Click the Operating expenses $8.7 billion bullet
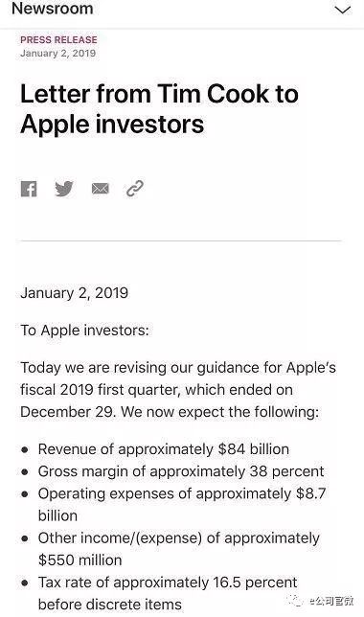The image size is (364, 617). click(x=182, y=504)
